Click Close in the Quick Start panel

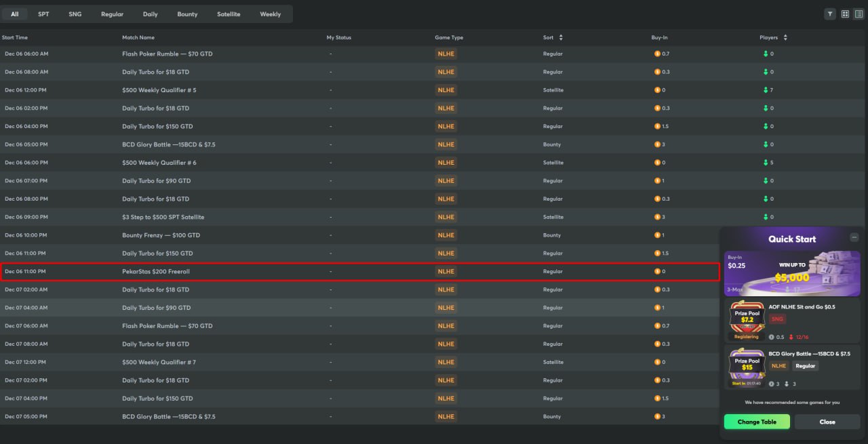tap(827, 422)
